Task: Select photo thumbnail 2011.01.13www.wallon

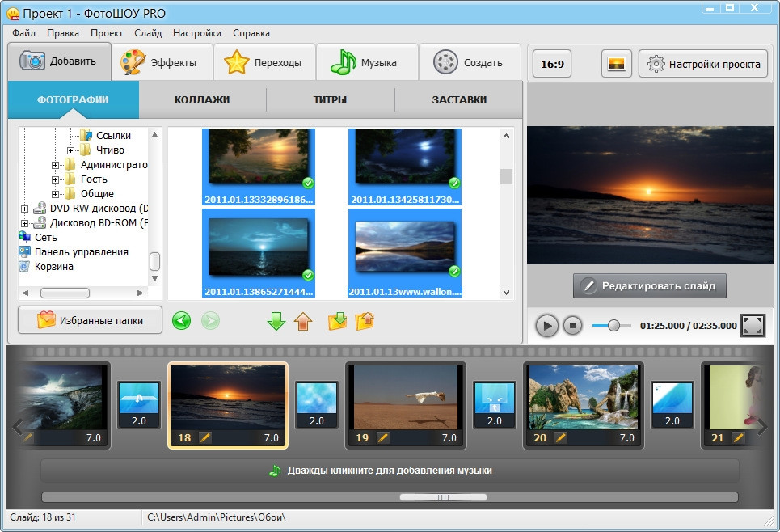Action: tap(405, 253)
